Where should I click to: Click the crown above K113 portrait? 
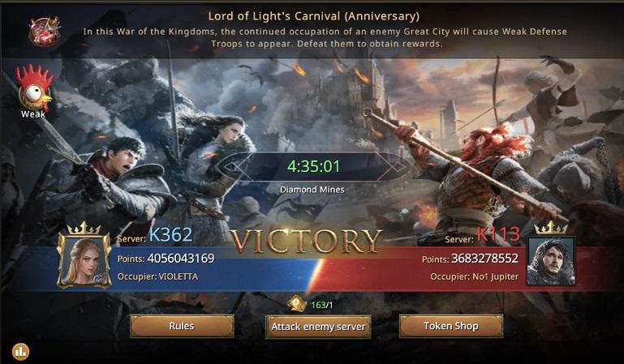(x=551, y=227)
